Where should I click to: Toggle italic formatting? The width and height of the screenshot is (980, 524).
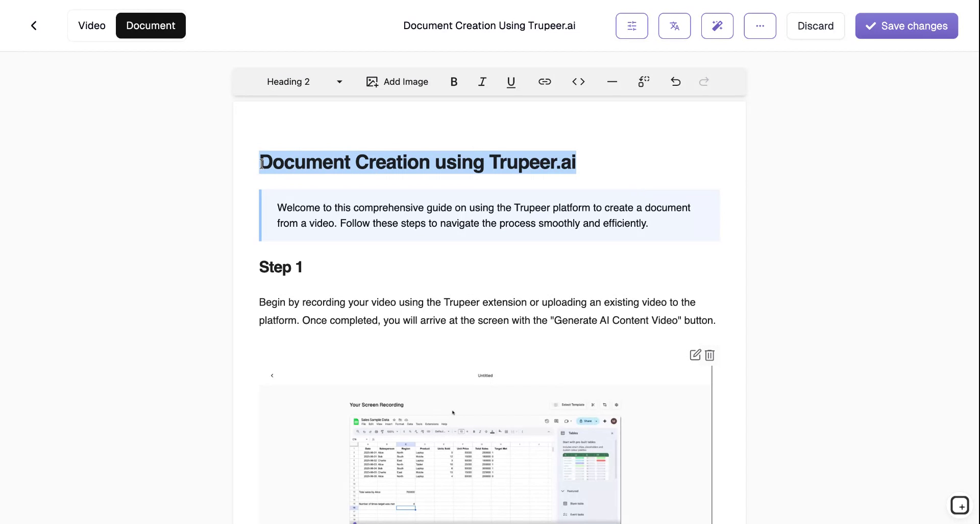(x=482, y=81)
